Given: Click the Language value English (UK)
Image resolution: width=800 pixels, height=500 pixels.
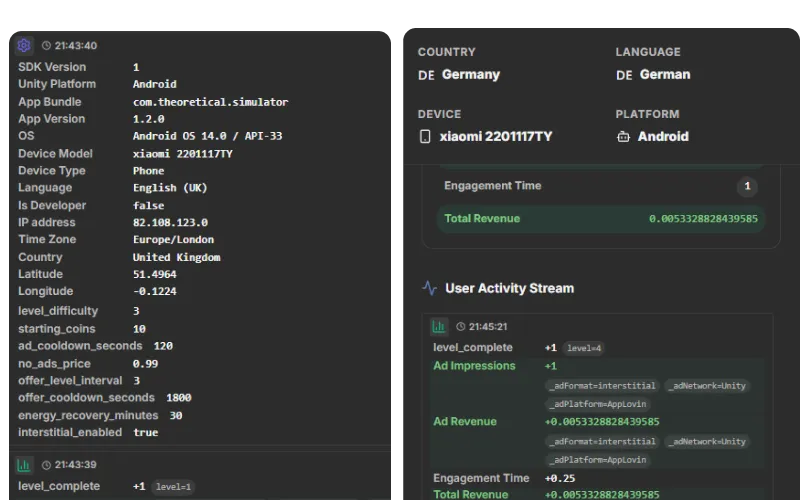Looking at the screenshot, I should 170,188.
